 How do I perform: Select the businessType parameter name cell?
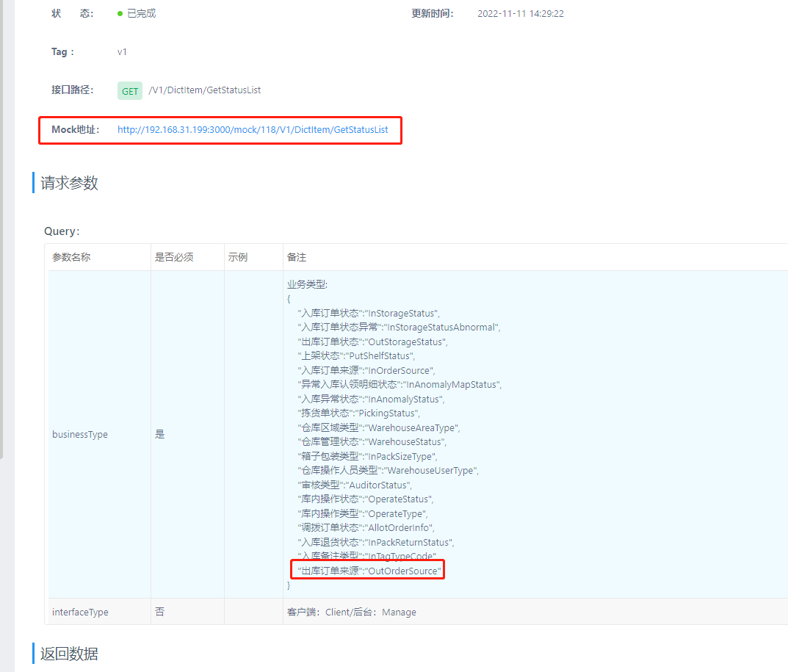tap(80, 435)
